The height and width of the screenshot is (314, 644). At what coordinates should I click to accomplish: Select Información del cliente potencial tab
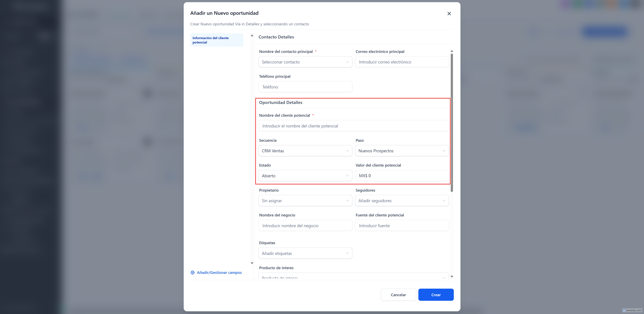click(217, 40)
